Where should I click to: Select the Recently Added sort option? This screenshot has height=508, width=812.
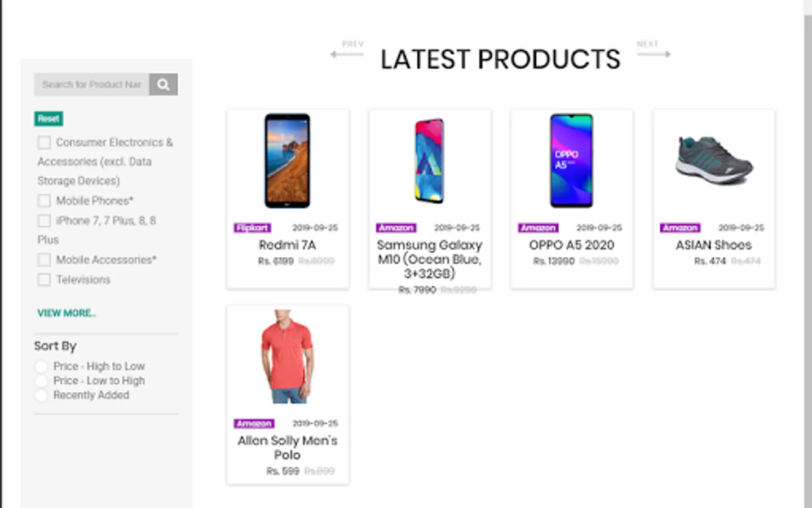pos(41,396)
